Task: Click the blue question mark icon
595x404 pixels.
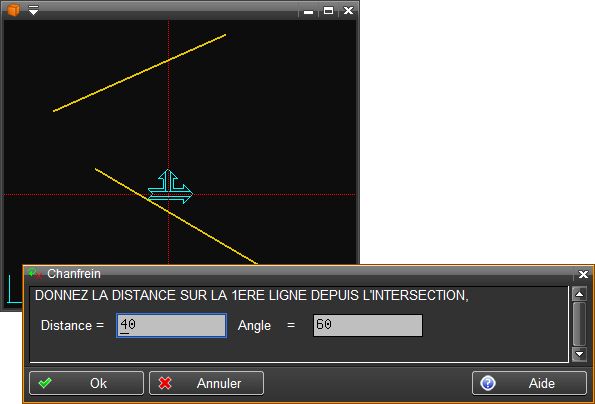Action: [x=488, y=383]
